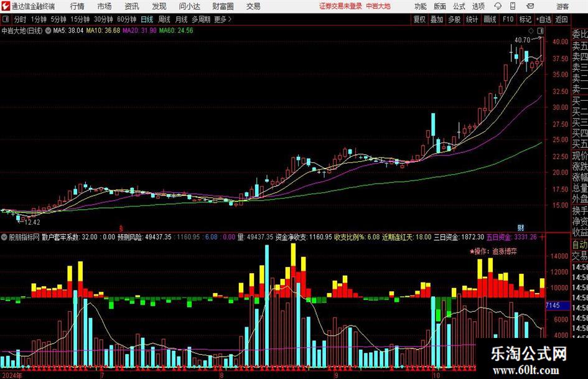The image size is (588, 379).
Task: Open the 财富圈 menu
Action: click(223, 6)
